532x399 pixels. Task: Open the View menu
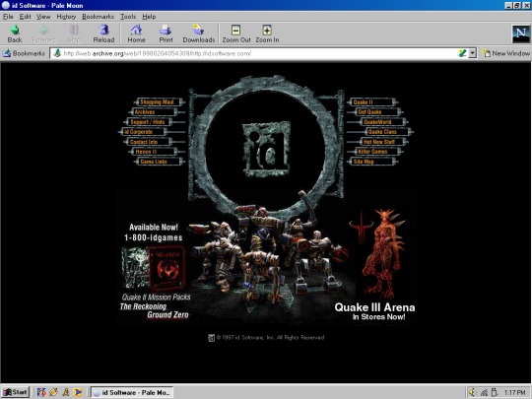[43, 17]
